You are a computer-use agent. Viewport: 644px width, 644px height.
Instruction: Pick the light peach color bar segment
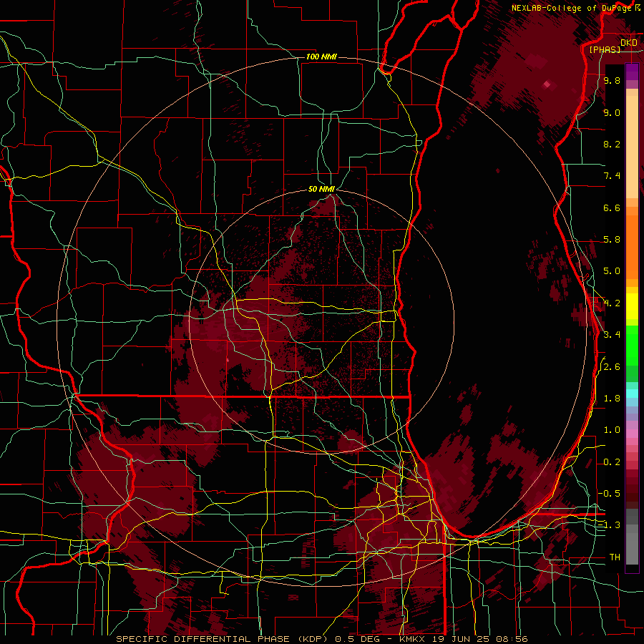point(632,148)
